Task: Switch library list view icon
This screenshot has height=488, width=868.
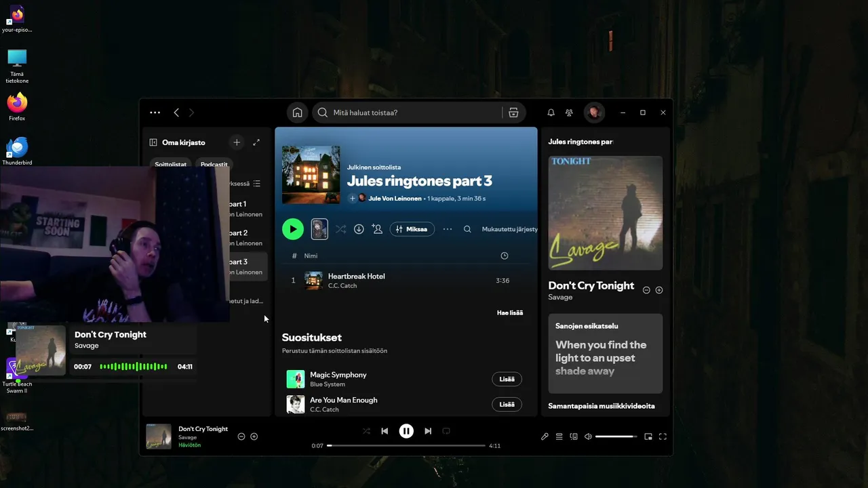Action: point(256,184)
